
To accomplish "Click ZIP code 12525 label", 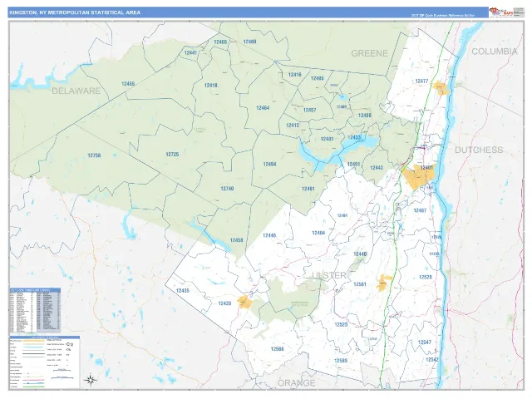I will click(341, 325).
